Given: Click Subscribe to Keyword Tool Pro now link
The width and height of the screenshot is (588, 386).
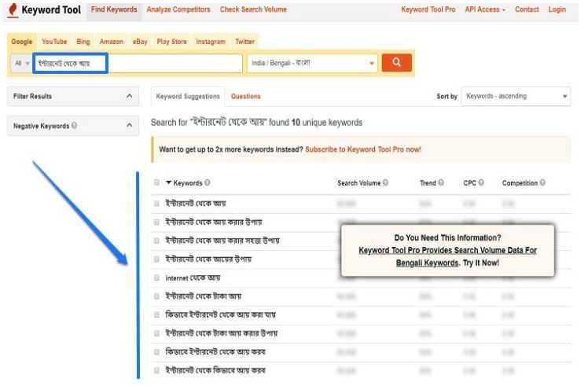Looking at the screenshot, I should [362, 149].
